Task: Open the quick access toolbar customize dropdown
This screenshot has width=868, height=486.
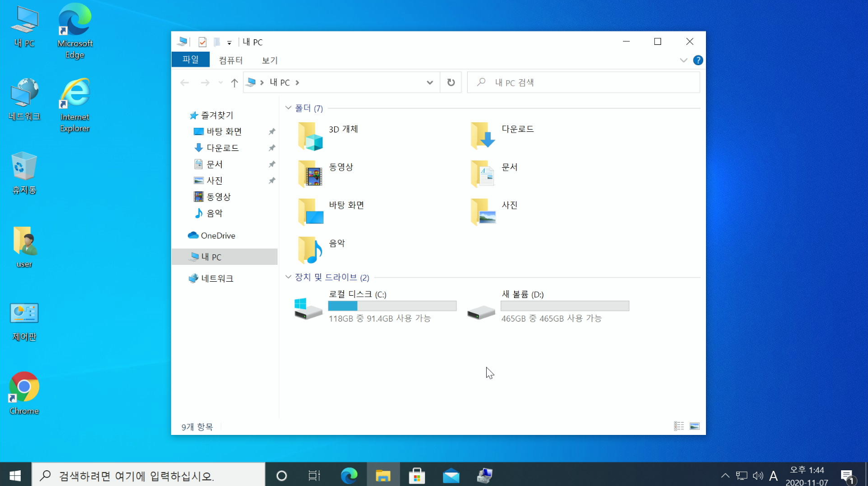Action: tap(229, 43)
